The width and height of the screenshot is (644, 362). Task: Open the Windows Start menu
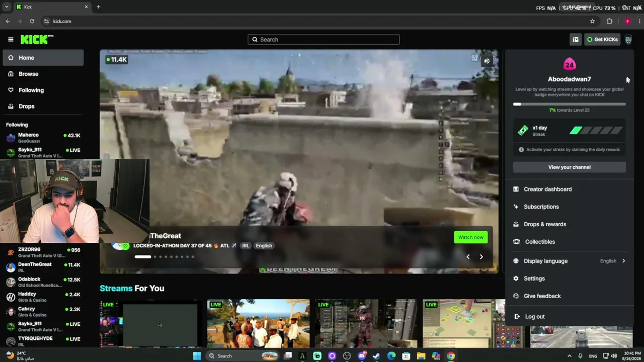(197, 356)
